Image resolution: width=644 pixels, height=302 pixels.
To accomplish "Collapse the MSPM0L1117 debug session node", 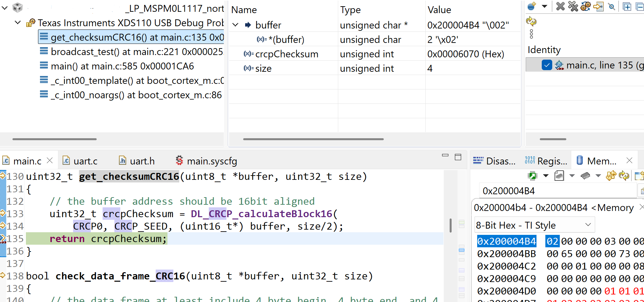I will click(5, 8).
